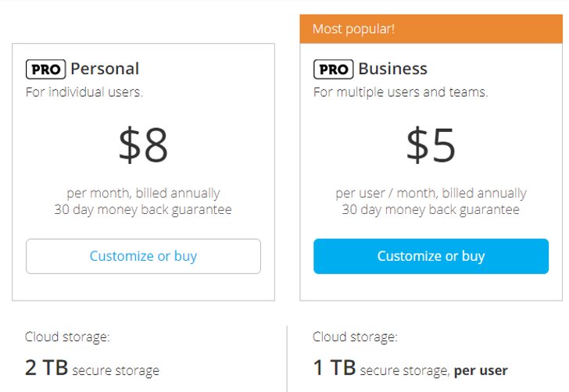Click the Personal plan title
Screen dimensions: 569x392
click(105, 69)
